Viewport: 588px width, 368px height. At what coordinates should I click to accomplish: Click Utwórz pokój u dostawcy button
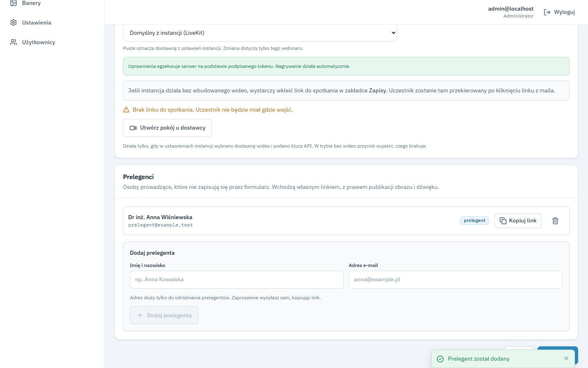point(167,128)
